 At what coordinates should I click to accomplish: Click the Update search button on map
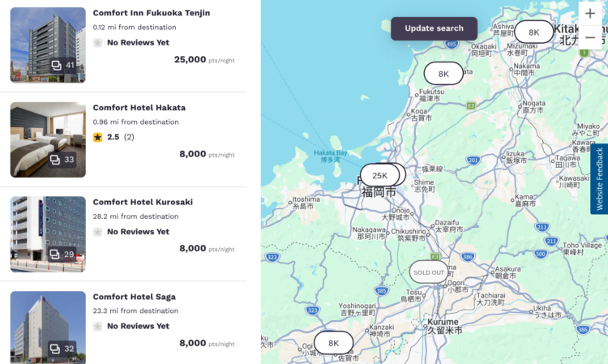(434, 28)
